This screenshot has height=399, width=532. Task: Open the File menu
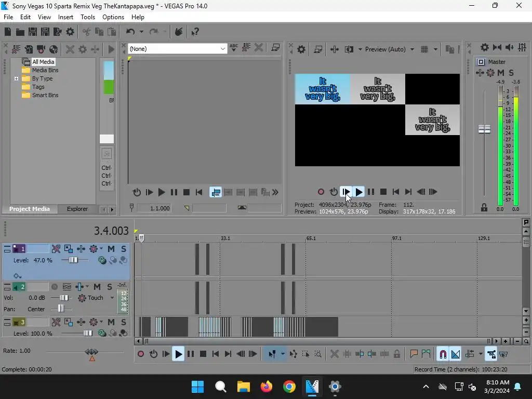click(x=8, y=17)
